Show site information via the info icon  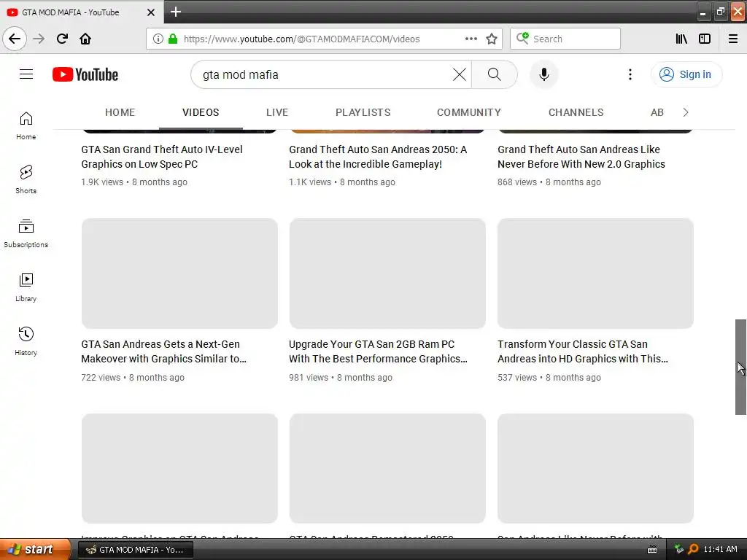click(158, 39)
